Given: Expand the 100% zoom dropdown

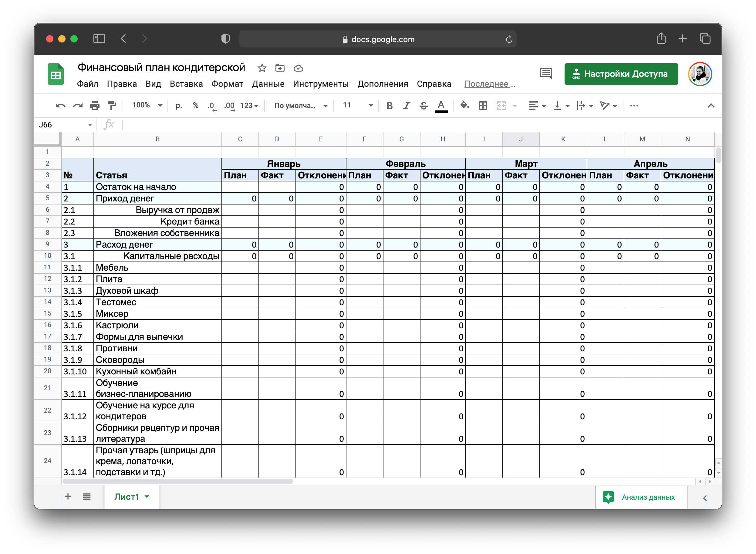Looking at the screenshot, I should [147, 105].
